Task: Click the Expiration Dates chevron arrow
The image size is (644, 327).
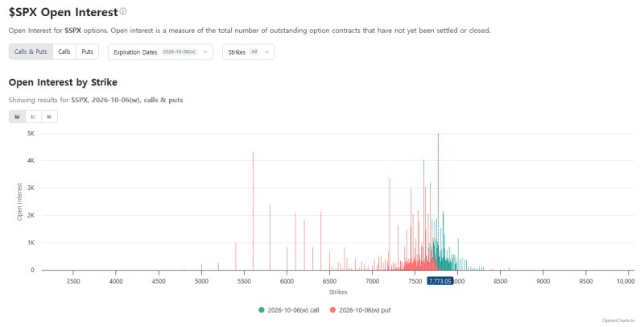Action: point(205,52)
